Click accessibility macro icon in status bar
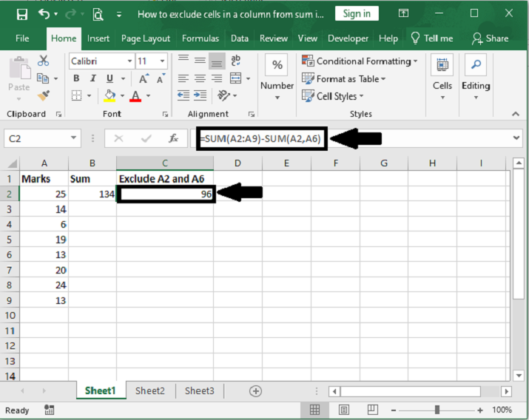This screenshot has height=420, width=529. click(50, 410)
